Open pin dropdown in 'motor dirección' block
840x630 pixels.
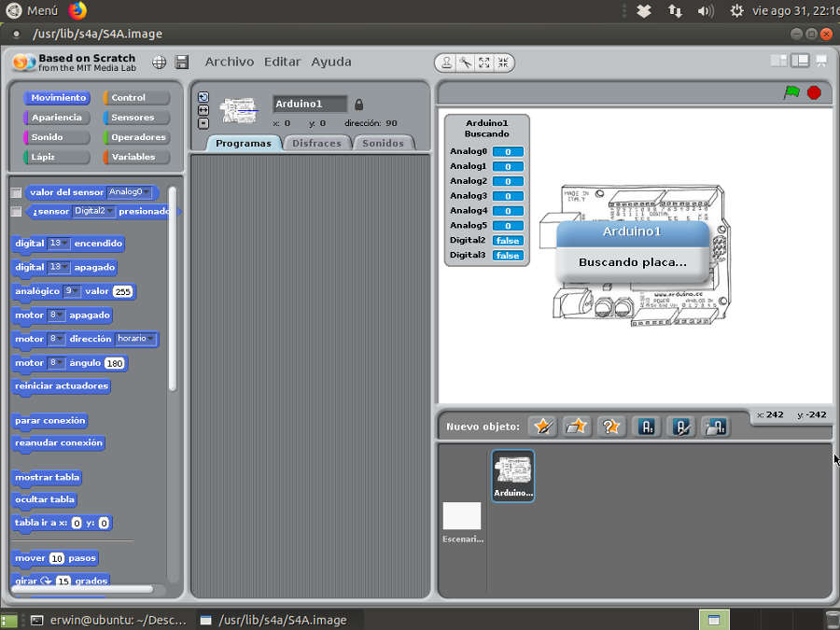point(56,339)
